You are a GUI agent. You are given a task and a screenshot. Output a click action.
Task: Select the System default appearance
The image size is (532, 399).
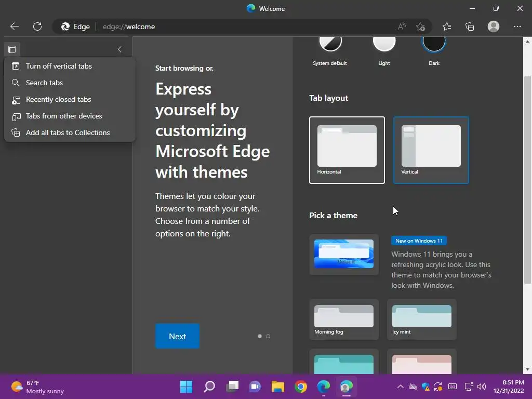tap(330, 42)
